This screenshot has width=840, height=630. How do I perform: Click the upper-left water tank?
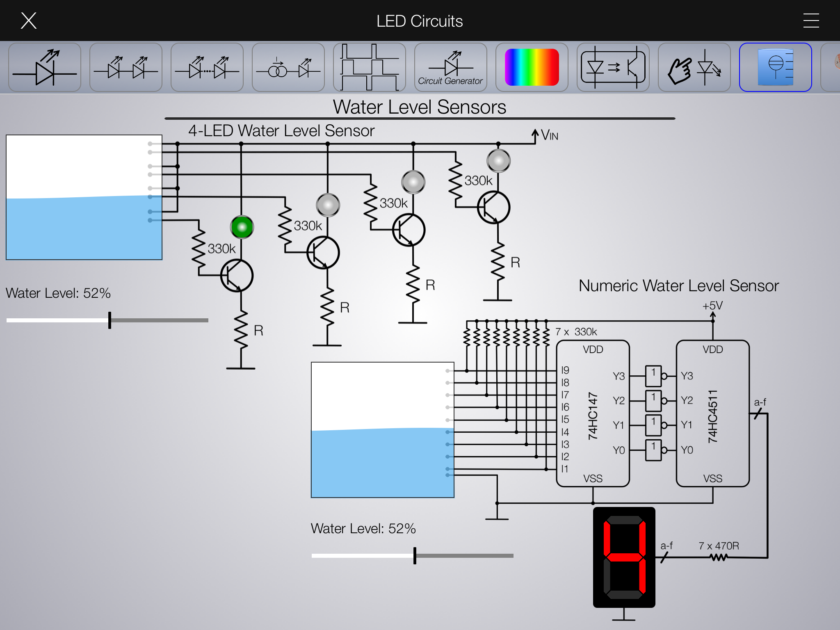pos(84,197)
